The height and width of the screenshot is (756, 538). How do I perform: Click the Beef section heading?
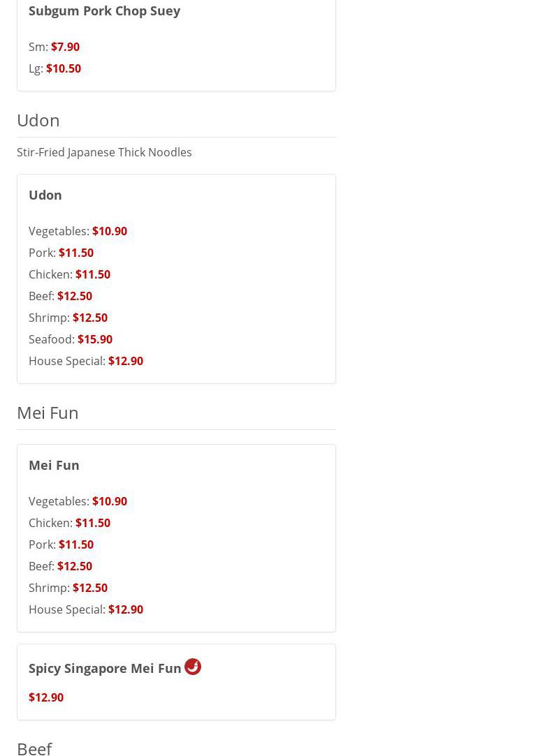click(34, 748)
